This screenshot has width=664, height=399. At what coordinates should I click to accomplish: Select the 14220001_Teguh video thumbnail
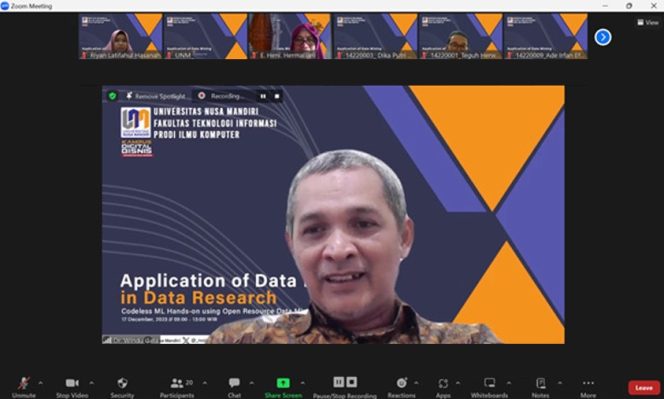click(461, 36)
